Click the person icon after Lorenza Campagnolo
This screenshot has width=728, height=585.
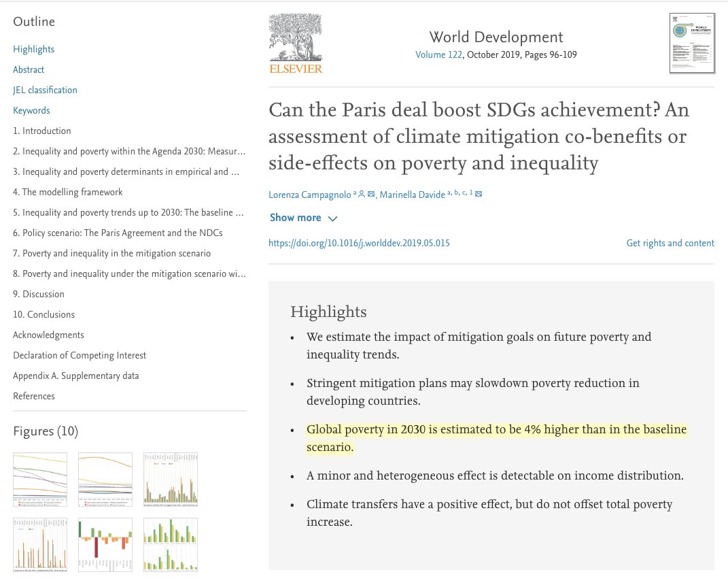362,195
